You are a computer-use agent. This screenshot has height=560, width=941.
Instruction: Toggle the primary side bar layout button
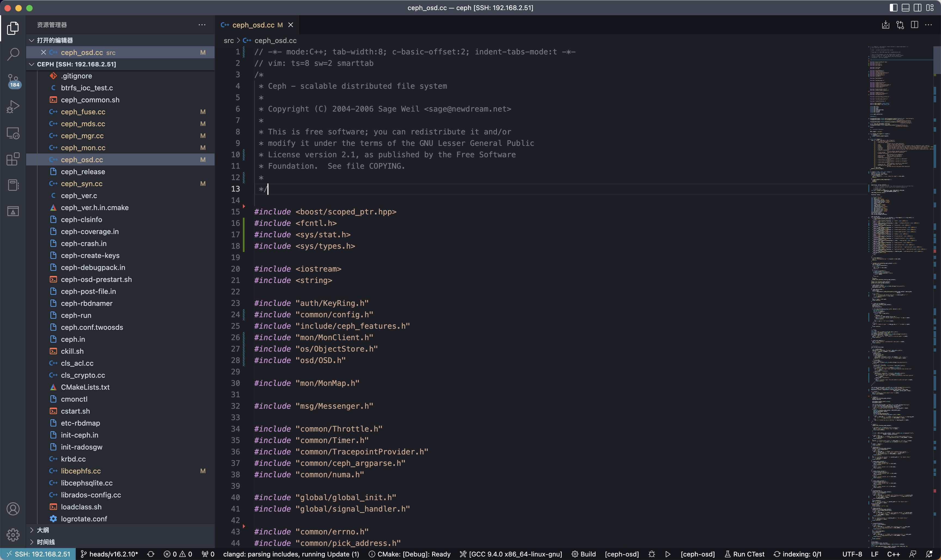point(893,8)
